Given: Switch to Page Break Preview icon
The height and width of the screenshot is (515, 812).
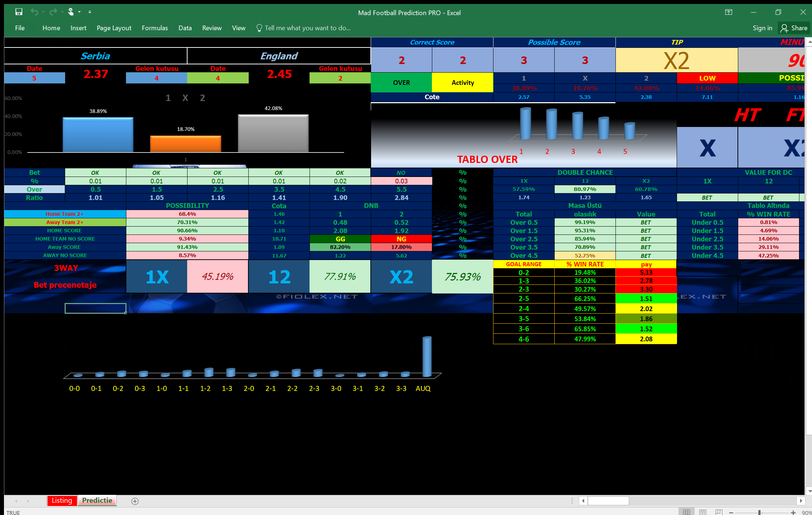Looking at the screenshot, I should (719, 512).
